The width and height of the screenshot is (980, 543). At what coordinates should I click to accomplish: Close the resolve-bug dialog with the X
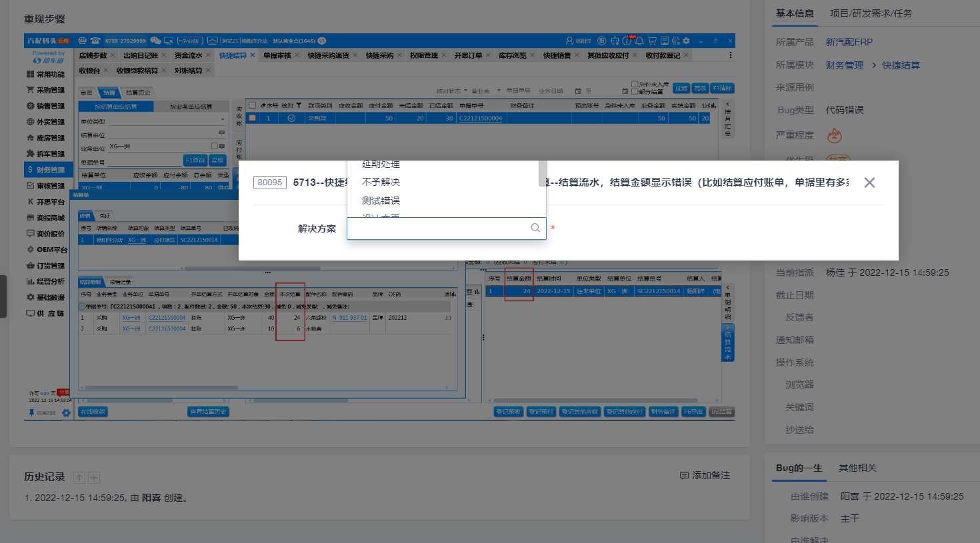tap(869, 183)
